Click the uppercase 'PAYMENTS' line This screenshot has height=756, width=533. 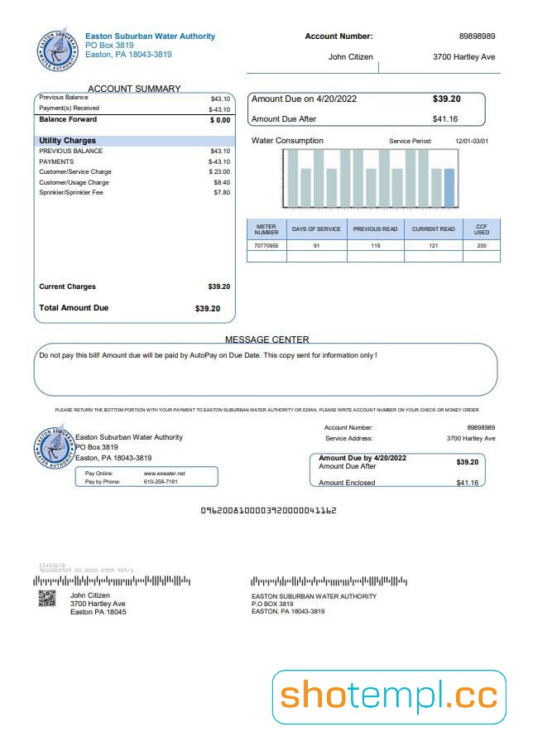point(56,161)
